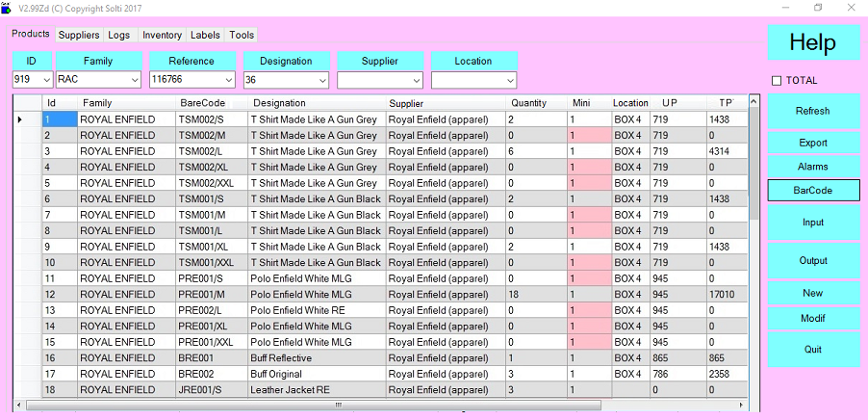Select barcode cell BRE002

click(x=211, y=374)
